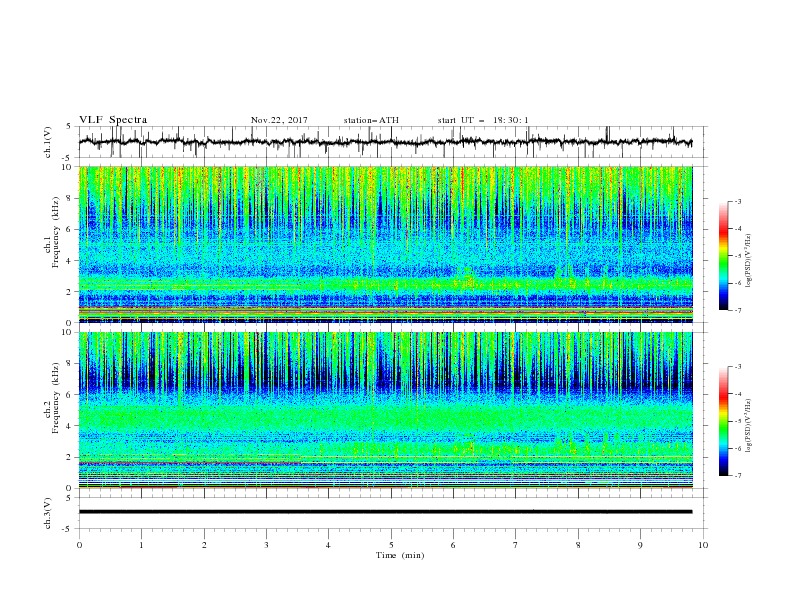The image size is (792, 612).
Task: Click the ch.2 frequency spectrogram panel
Action: (385, 410)
